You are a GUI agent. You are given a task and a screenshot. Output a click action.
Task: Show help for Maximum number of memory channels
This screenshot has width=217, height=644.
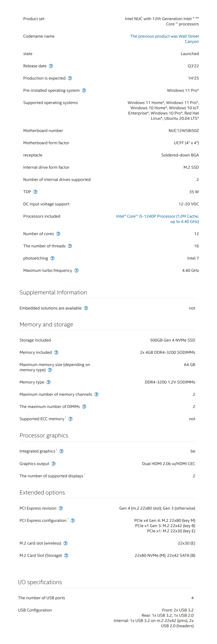[96, 395]
